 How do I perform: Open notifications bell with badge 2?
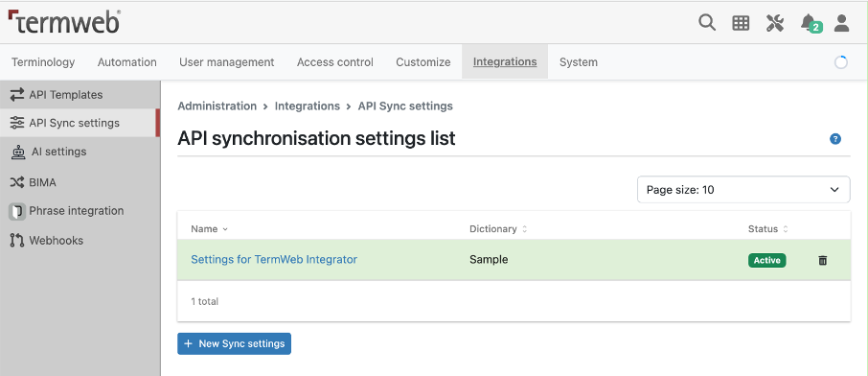[x=811, y=23]
